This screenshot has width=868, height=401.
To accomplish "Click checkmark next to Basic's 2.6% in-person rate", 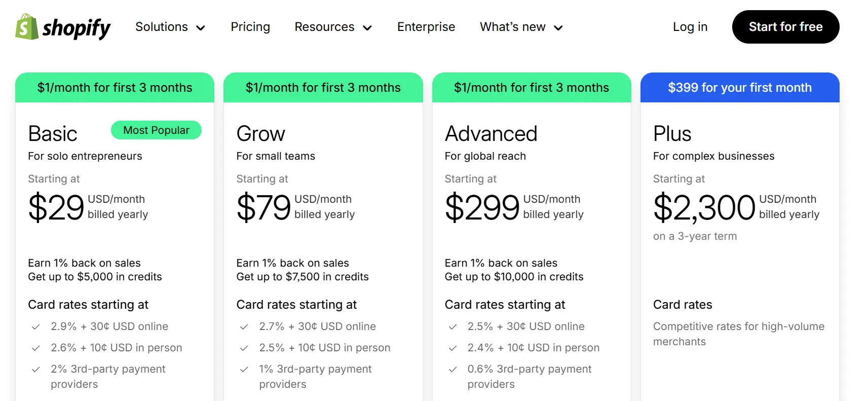I will [x=36, y=348].
